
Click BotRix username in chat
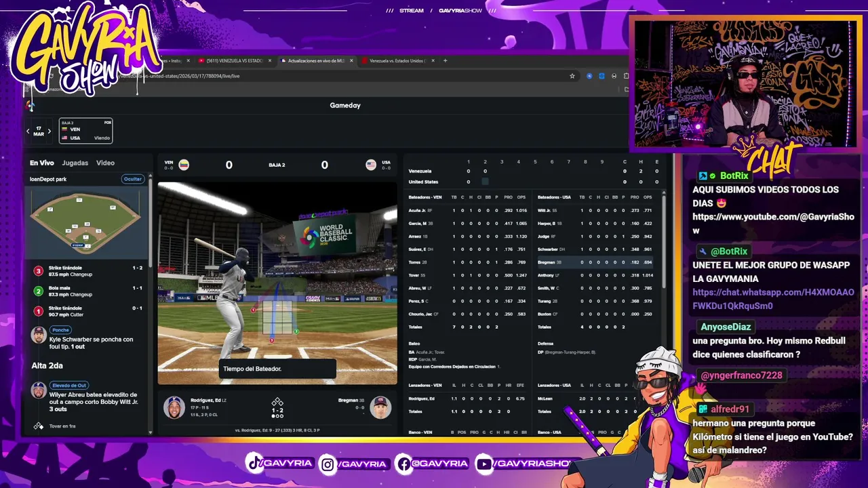pyautogui.click(x=734, y=176)
